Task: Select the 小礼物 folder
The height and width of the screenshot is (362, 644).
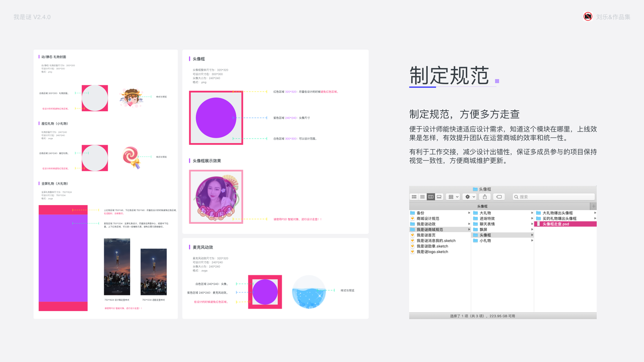Action: click(x=503, y=240)
